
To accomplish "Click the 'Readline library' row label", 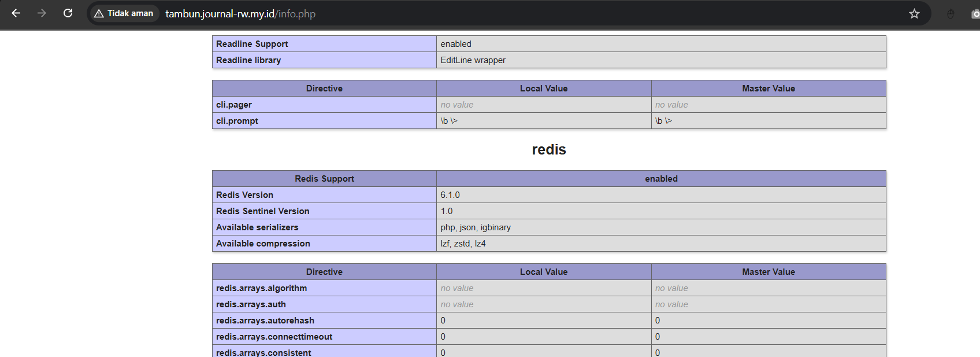I will [x=248, y=60].
